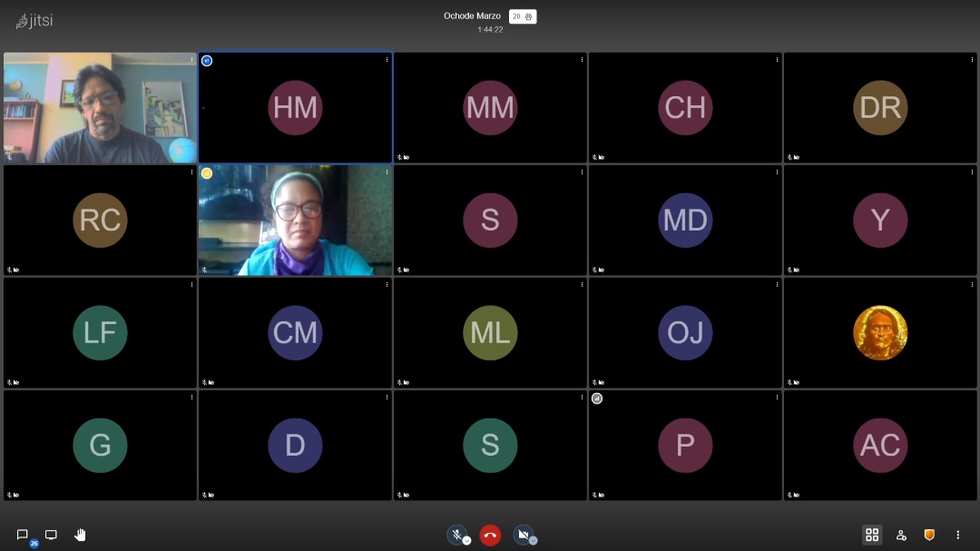This screenshot has width=980, height=551.
Task: Open video settings arrow beside camera
Action: (534, 541)
